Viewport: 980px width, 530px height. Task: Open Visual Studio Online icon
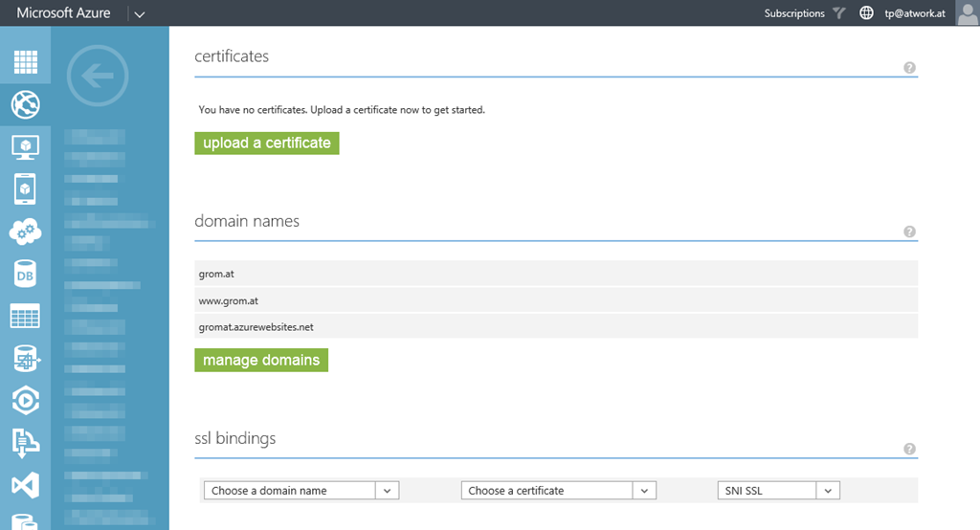pyautogui.click(x=26, y=485)
